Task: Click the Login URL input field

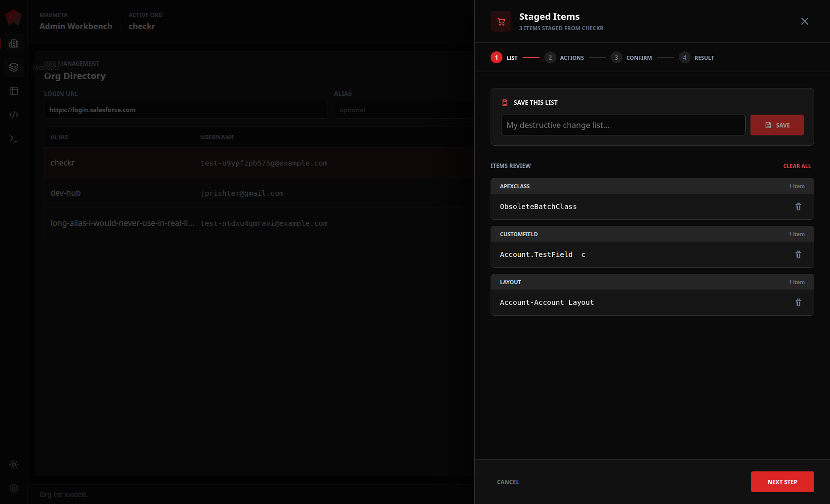Action: (x=186, y=110)
